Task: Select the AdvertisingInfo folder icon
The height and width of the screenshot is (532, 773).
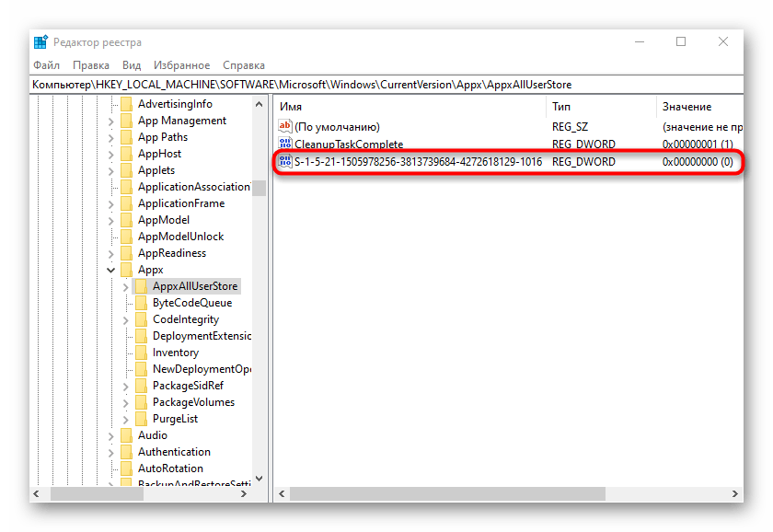Action: point(127,104)
